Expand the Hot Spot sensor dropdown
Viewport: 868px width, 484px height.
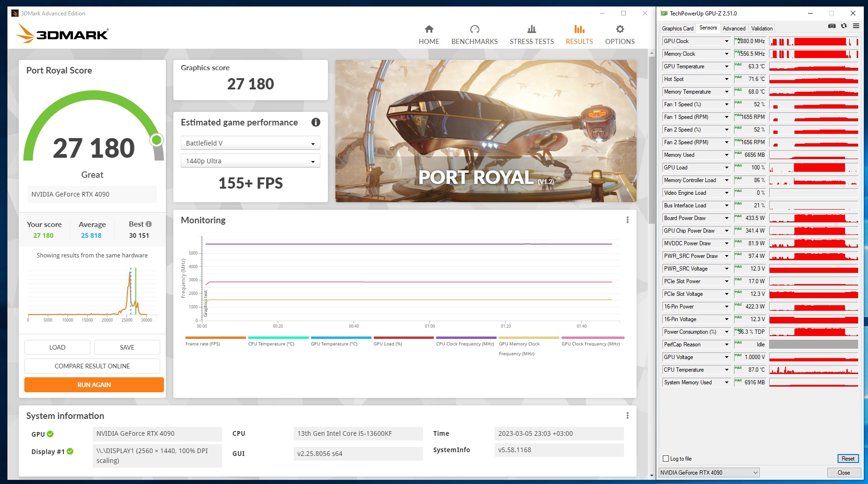coord(727,79)
